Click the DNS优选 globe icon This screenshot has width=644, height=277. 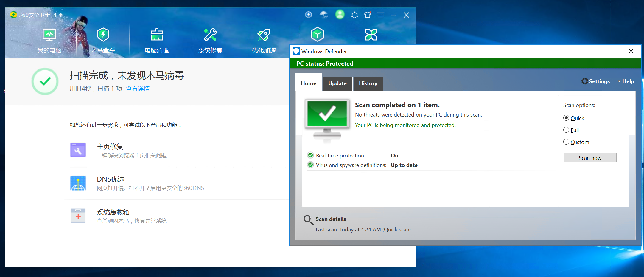point(78,183)
